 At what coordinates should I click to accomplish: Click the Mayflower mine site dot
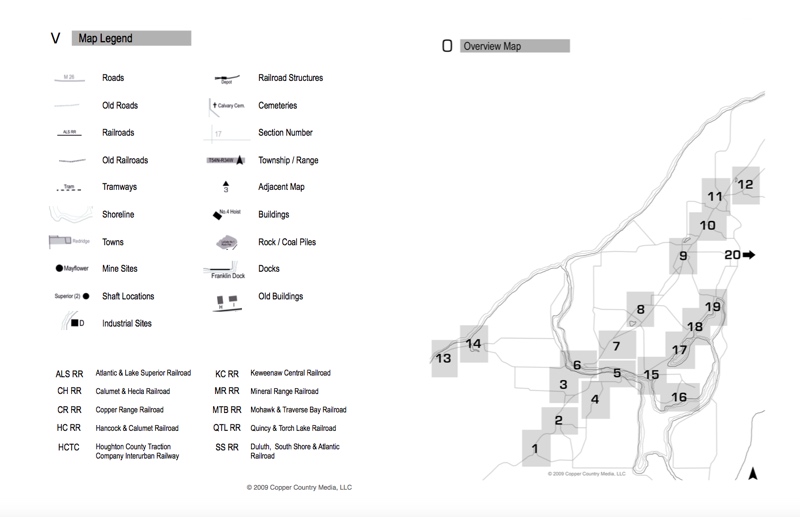click(59, 268)
